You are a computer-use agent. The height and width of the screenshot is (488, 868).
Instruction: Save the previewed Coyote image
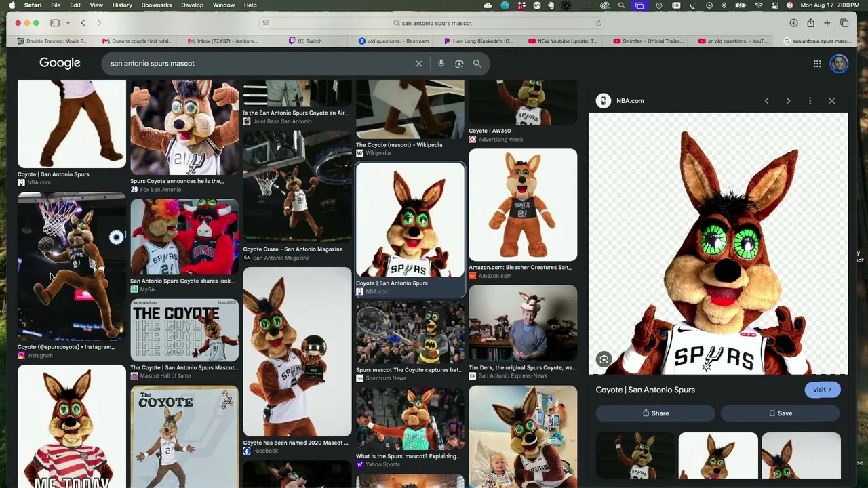(780, 413)
